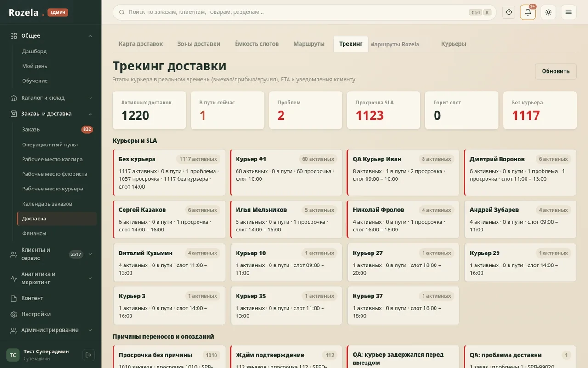The height and width of the screenshot is (368, 588).
Task: Open Дмитрий Воронов card
Action: coord(520,172)
